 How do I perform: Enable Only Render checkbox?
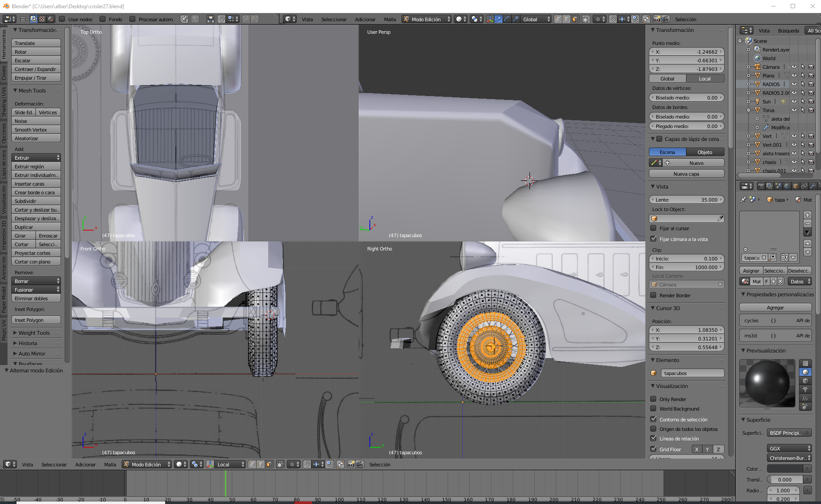[653, 399]
